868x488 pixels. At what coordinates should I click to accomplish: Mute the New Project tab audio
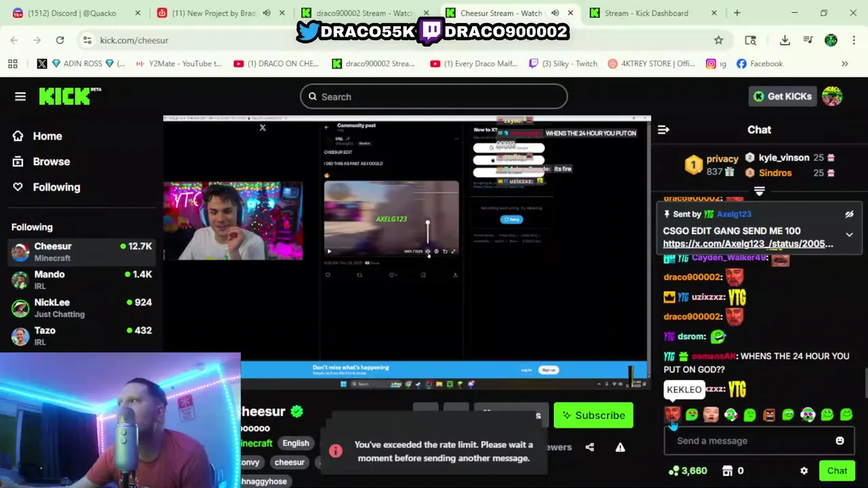click(267, 13)
